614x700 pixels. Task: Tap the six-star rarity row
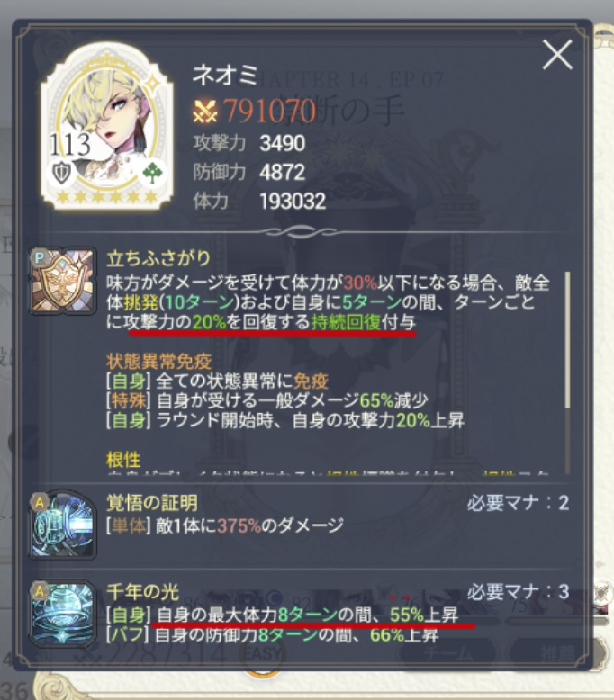pyautogui.click(x=107, y=196)
